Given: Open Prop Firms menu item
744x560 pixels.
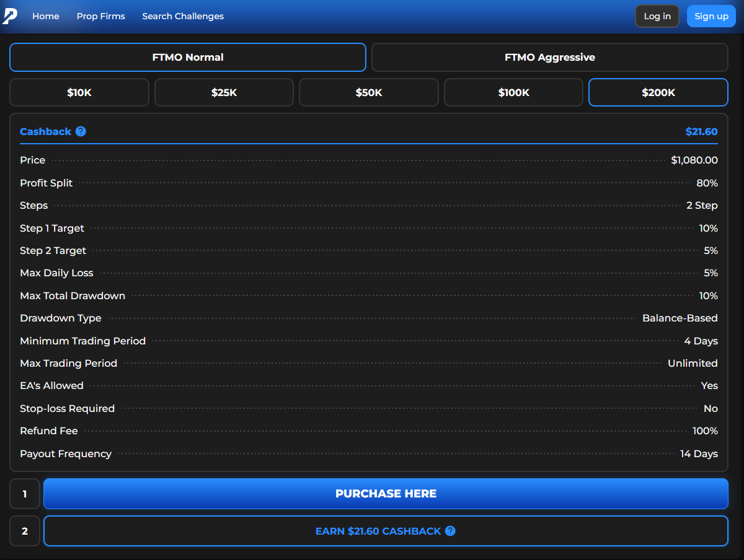Looking at the screenshot, I should pos(101,16).
